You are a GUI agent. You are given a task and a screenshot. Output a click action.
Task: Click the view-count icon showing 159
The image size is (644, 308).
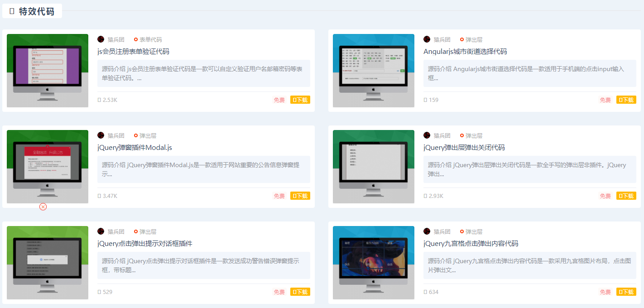[425, 100]
